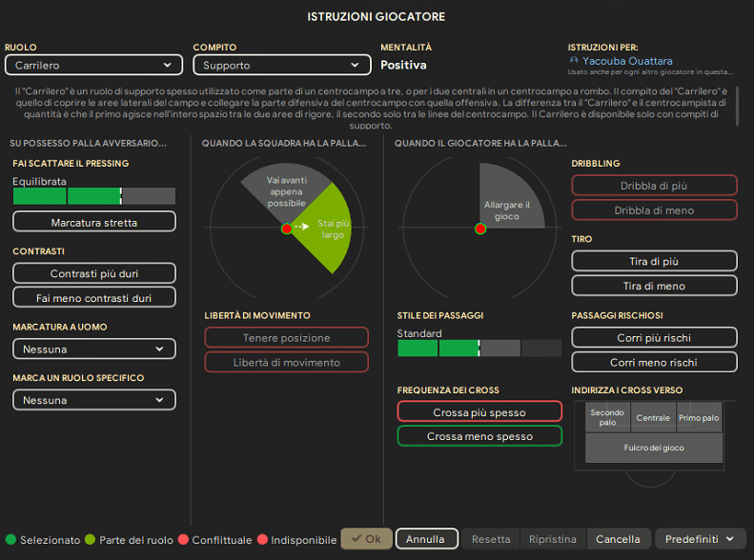Select Fulcro del gioco cross target
Viewport: 754px width, 560px height.
pyautogui.click(x=653, y=448)
